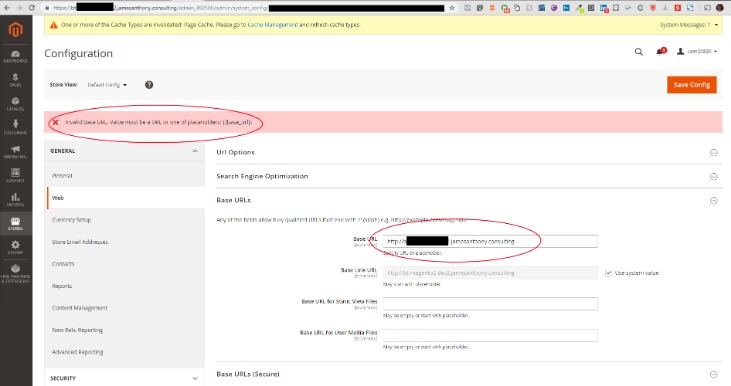
Task: Expand the Url Options section
Action: coord(469,152)
